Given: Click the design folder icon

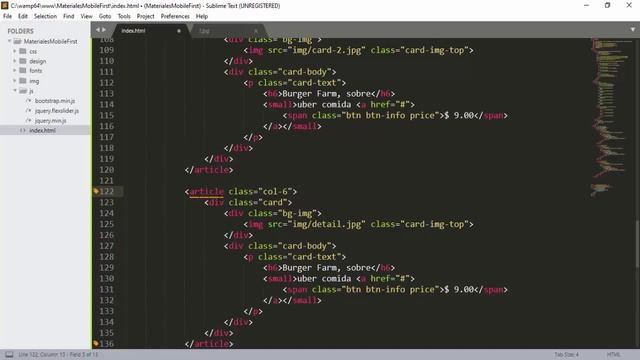Looking at the screenshot, I should coord(23,61).
